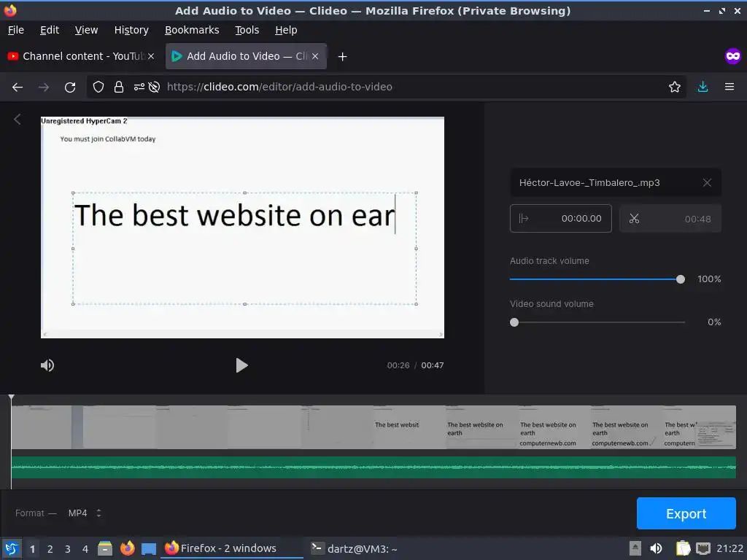Image resolution: width=747 pixels, height=560 pixels.
Task: Close the Channel content YouTube tab
Action: (151, 56)
